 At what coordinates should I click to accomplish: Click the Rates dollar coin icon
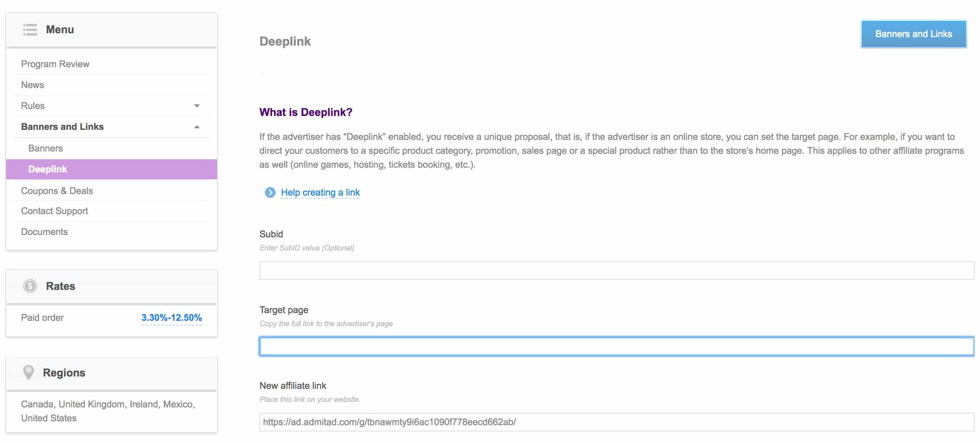pyautogui.click(x=30, y=286)
